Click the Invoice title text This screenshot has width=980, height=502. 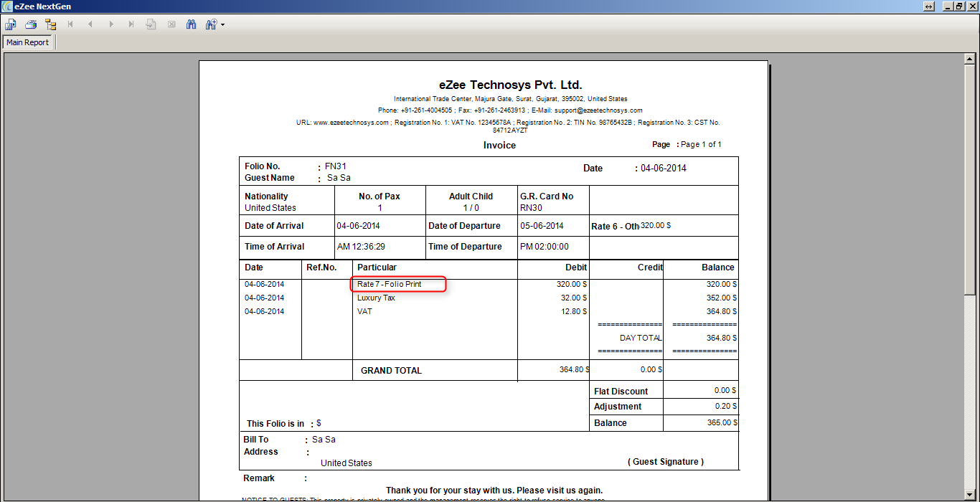[499, 145]
